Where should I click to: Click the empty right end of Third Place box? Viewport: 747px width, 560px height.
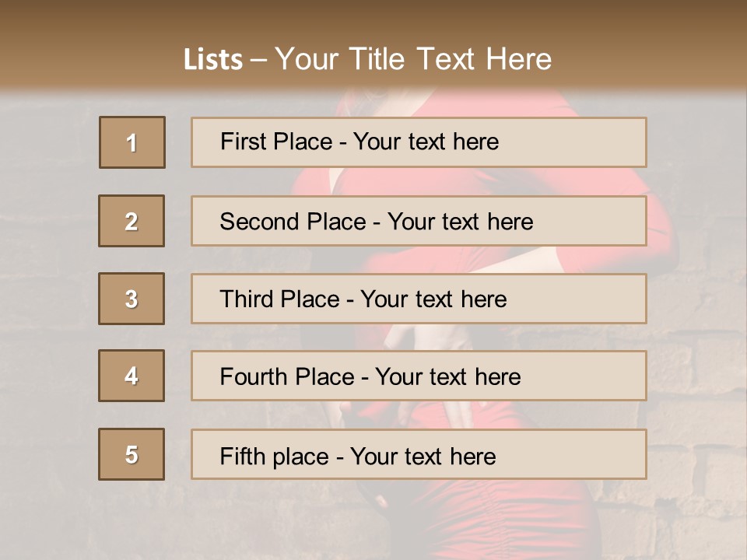[x=591, y=299]
